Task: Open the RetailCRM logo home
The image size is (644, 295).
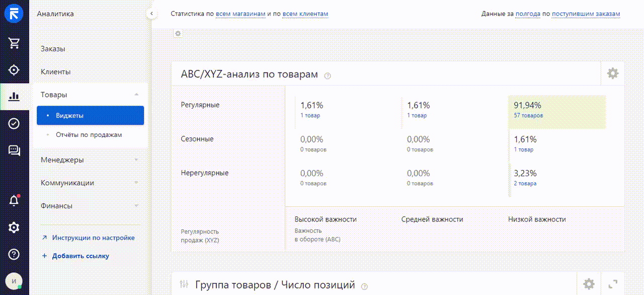Action: click(x=14, y=14)
